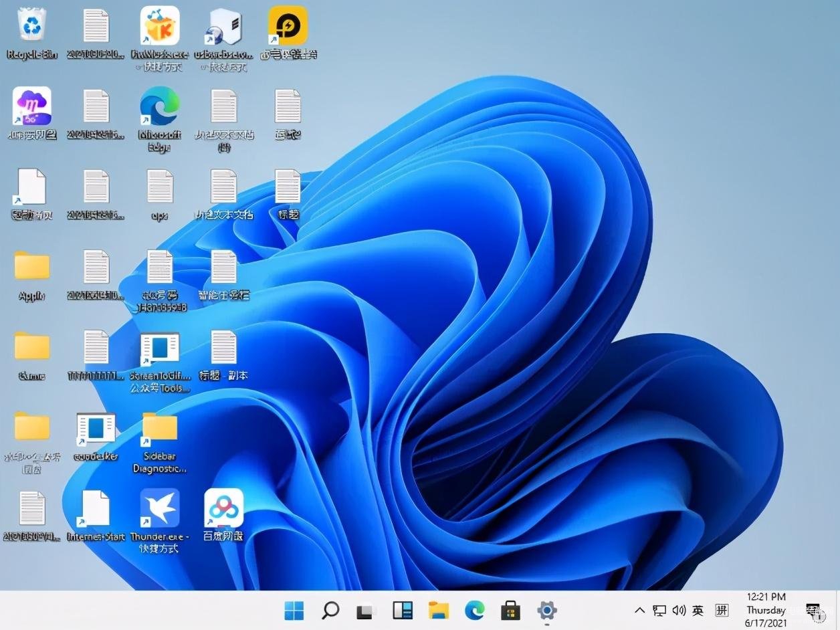Open taskbar Search magnifier
This screenshot has height=630, width=840.
pyautogui.click(x=330, y=610)
